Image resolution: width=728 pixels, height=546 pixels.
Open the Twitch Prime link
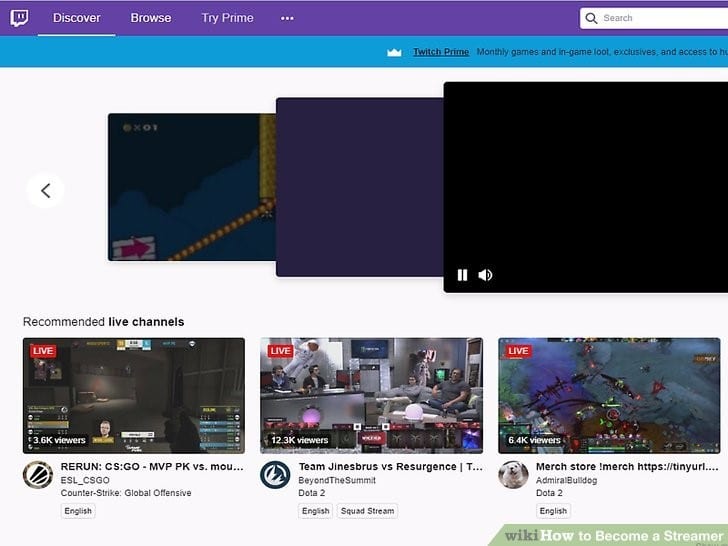(441, 52)
